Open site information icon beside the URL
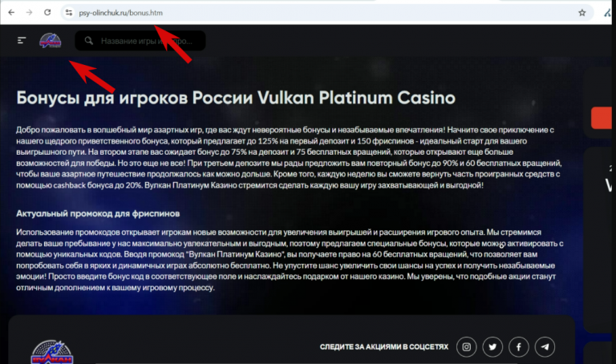Image resolution: width=616 pixels, height=364 pixels. 69,13
